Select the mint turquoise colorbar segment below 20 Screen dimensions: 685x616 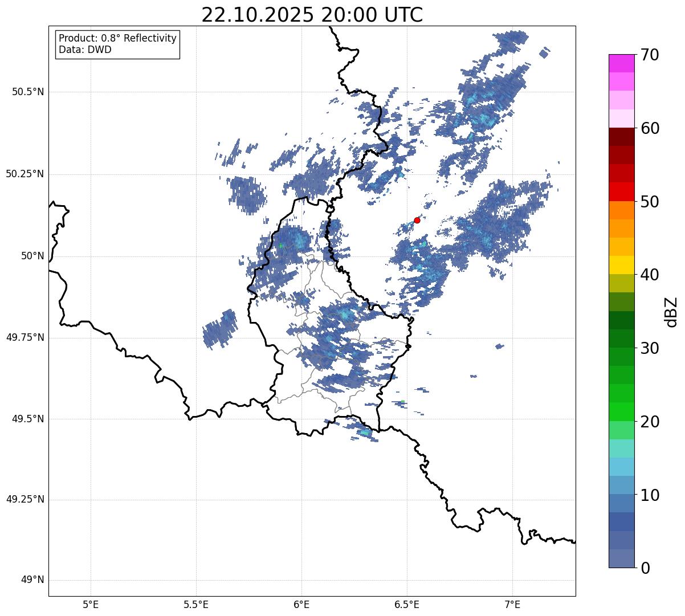click(x=622, y=448)
